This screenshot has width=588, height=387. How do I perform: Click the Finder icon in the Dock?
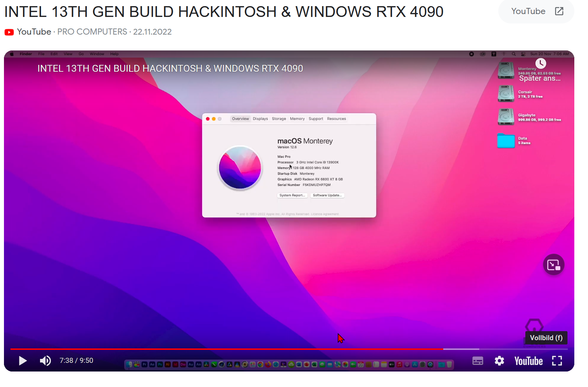pyautogui.click(x=129, y=365)
